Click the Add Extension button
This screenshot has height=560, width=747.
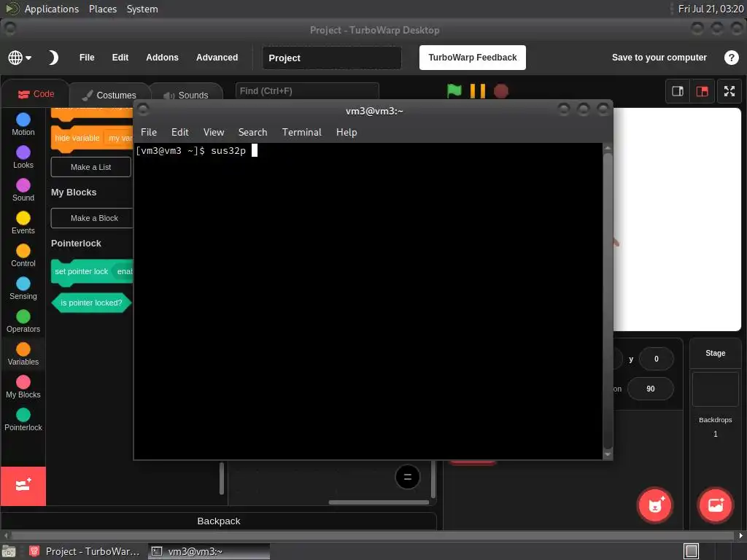[23, 486]
